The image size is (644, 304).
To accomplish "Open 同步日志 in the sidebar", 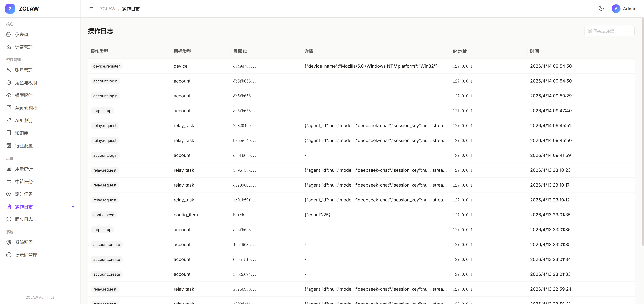I will (x=24, y=219).
